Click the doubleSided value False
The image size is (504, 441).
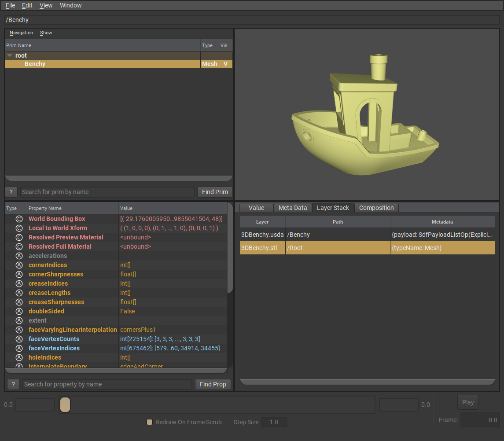(127, 312)
